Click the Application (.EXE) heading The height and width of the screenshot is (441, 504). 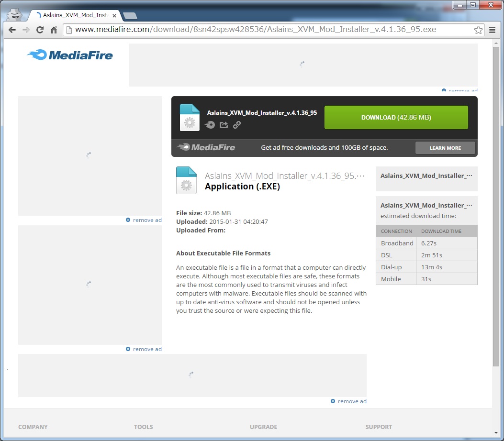[x=242, y=187]
